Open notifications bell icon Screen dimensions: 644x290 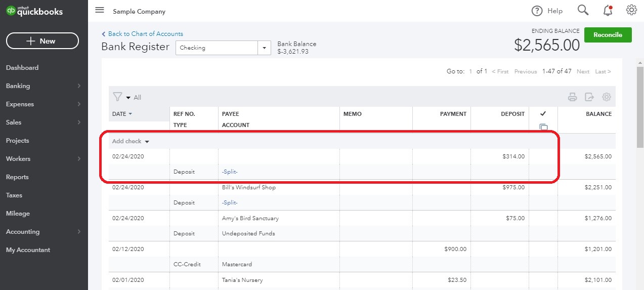[608, 10]
